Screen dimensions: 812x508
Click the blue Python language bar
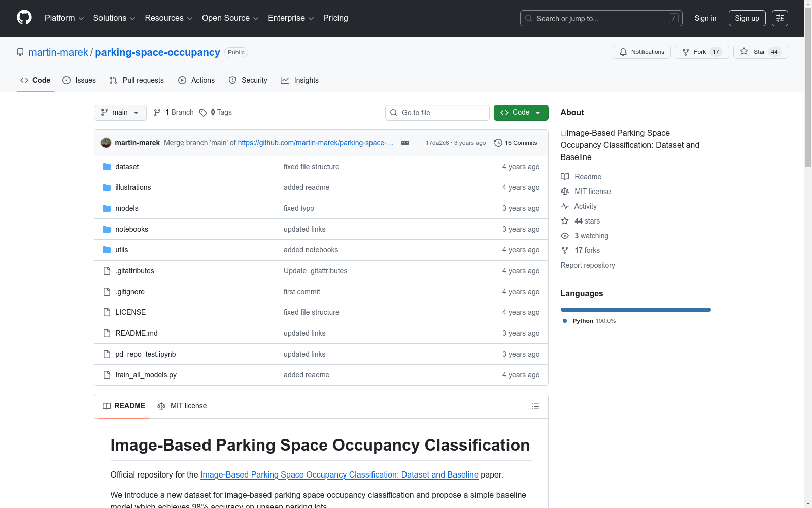tap(636, 310)
